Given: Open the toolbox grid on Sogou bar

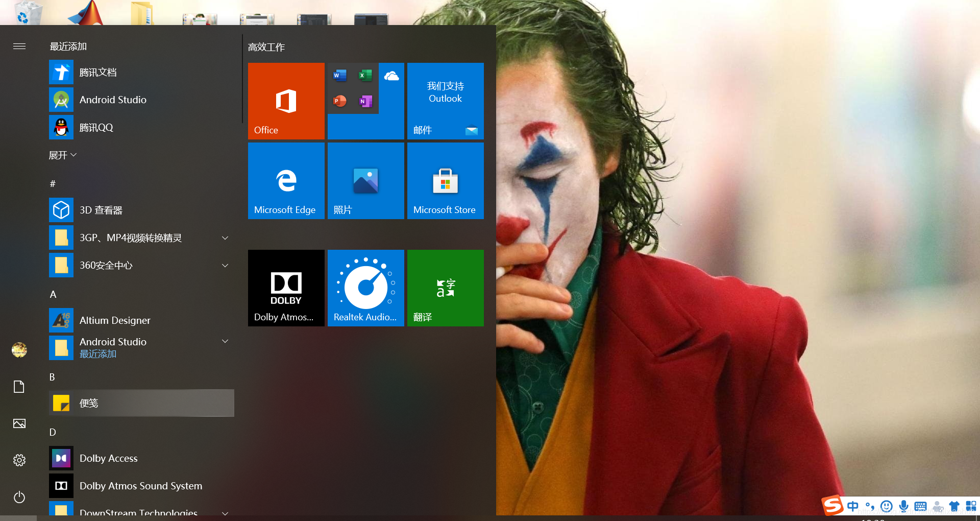Looking at the screenshot, I should [971, 506].
